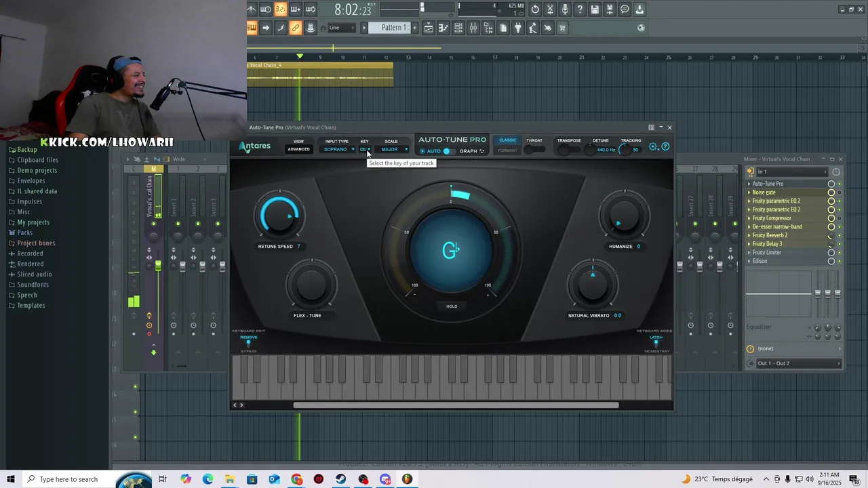The width and height of the screenshot is (868, 488).
Task: Open the Key dropdown in Auto-Tune
Action: (x=365, y=149)
